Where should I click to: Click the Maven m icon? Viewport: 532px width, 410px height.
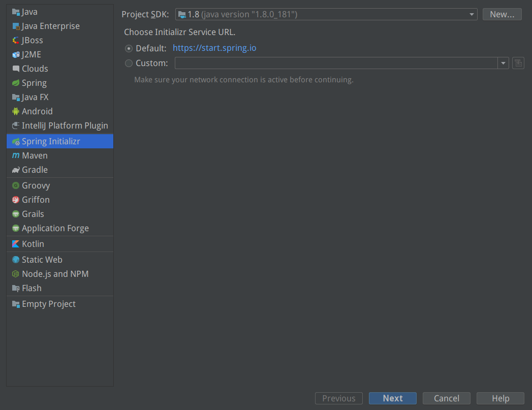click(16, 155)
